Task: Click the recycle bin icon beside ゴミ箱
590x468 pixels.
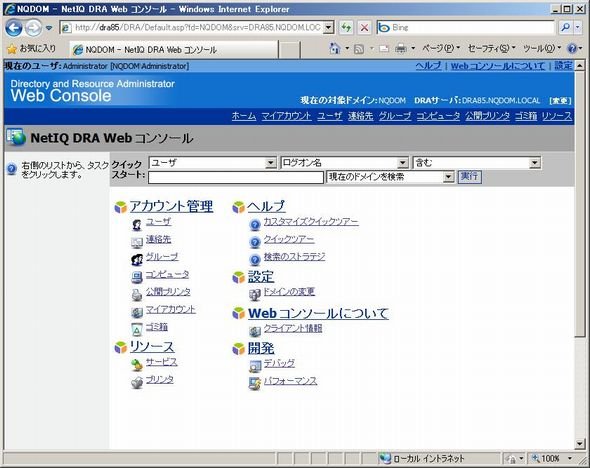Action: tap(137, 330)
